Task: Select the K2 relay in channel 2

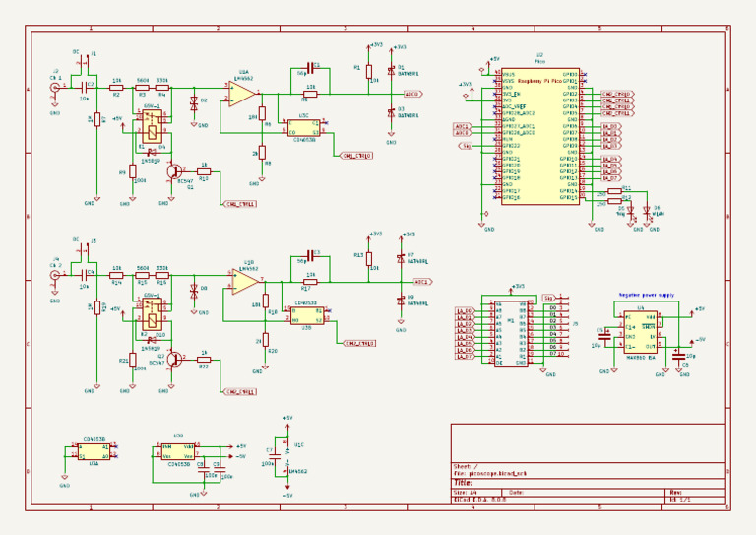Action: 152,313
